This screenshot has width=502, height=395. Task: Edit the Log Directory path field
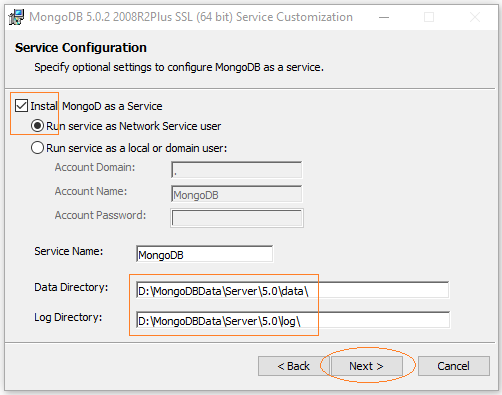coord(293,320)
